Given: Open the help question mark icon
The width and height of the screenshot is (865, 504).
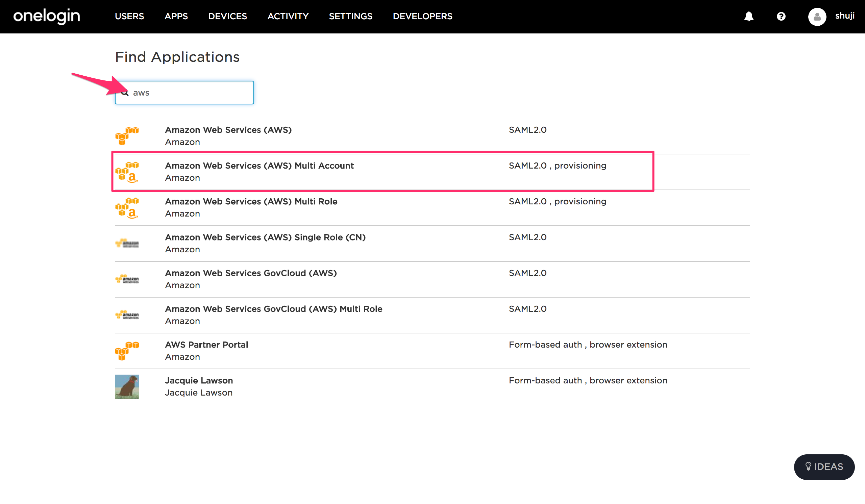Looking at the screenshot, I should coord(781,16).
